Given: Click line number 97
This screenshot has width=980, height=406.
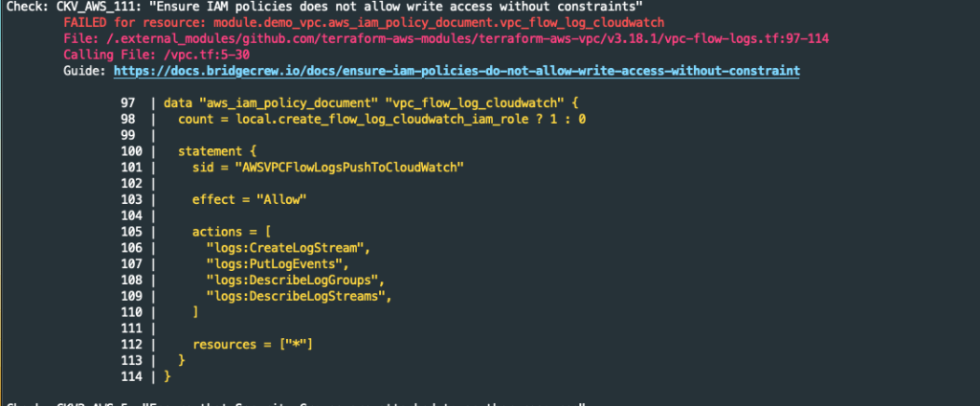Looking at the screenshot, I should (x=127, y=102).
